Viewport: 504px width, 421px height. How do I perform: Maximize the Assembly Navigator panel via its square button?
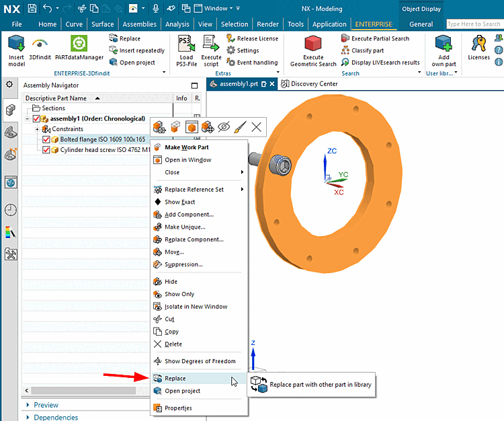194,85
